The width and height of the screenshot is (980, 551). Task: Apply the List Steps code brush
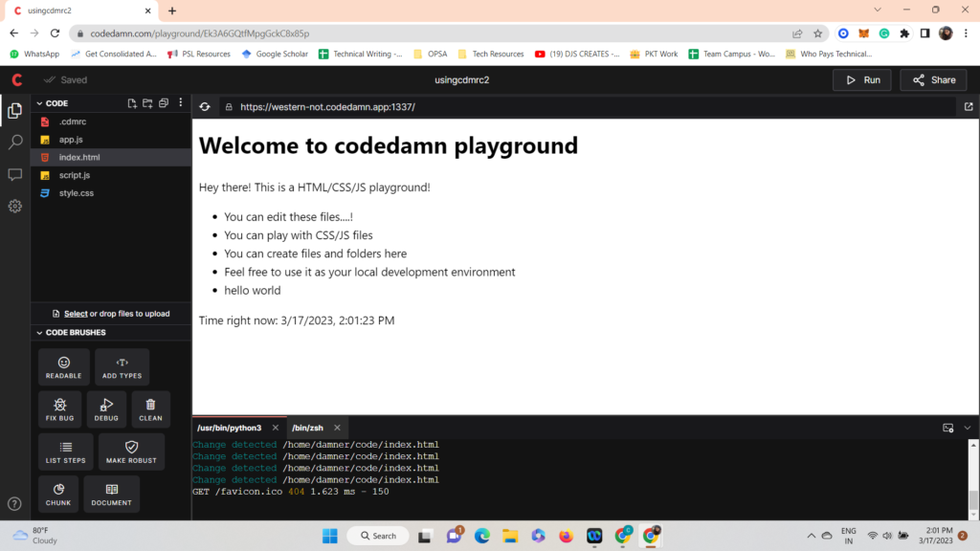click(66, 452)
